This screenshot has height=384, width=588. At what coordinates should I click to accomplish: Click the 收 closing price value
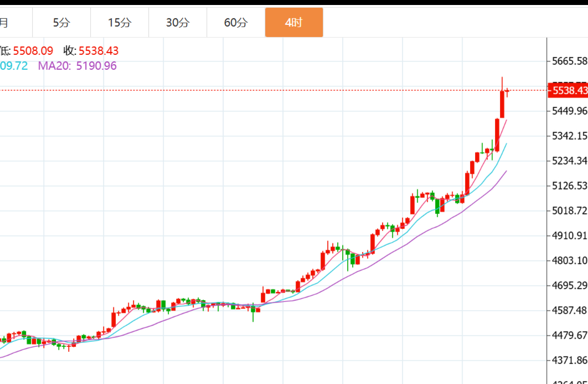click(98, 51)
